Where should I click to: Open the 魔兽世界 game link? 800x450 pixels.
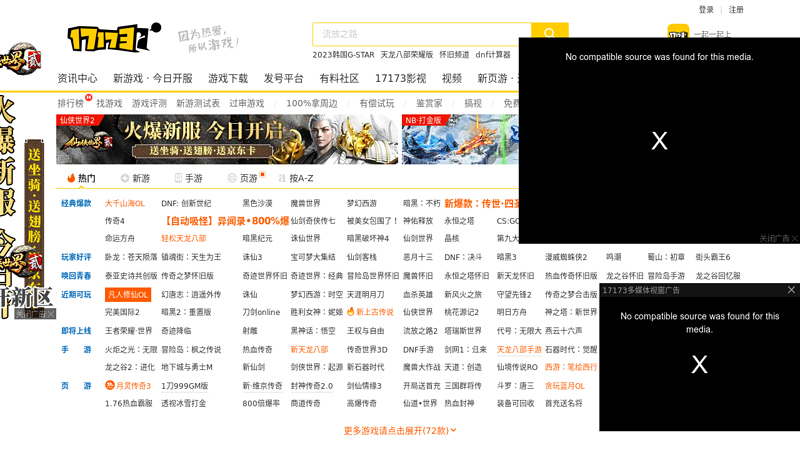[306, 203]
